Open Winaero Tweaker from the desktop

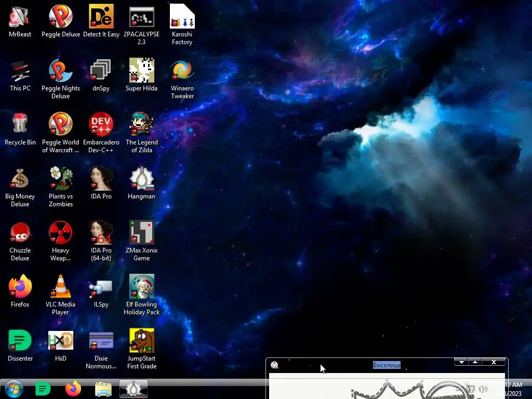click(182, 79)
